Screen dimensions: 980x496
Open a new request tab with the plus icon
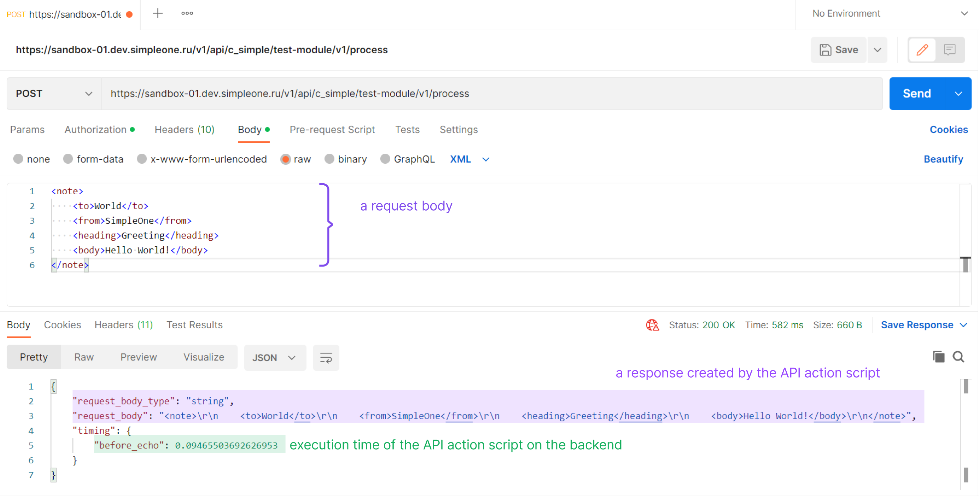coord(157,13)
